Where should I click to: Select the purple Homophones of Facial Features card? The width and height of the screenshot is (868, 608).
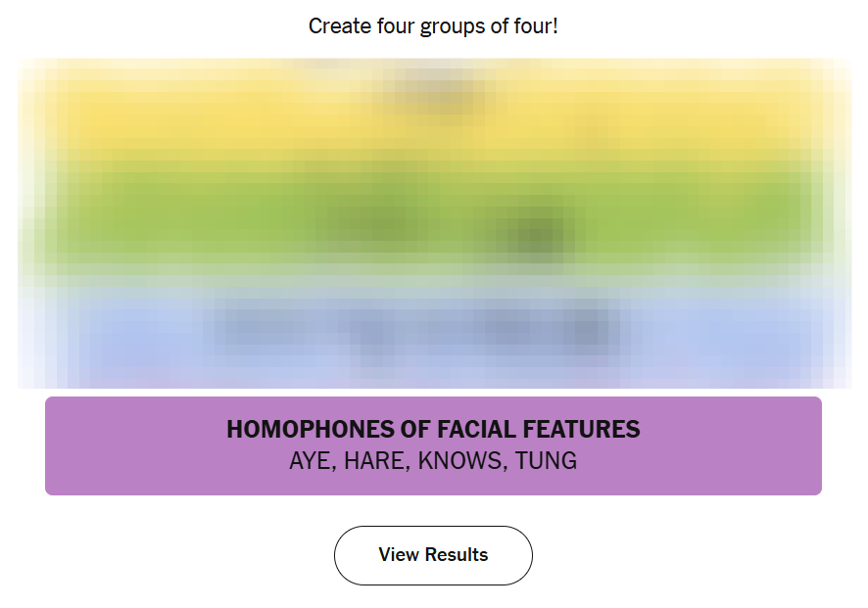tap(433, 445)
